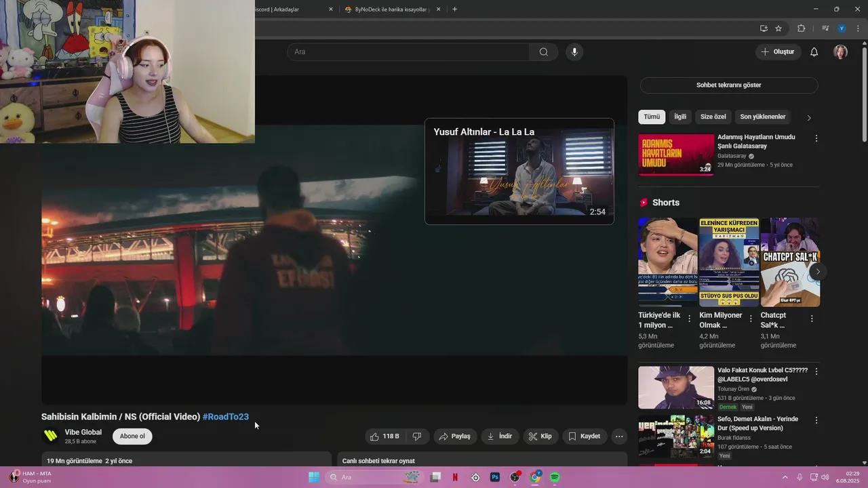Show more filter chips with right chevron
The width and height of the screenshot is (868, 488).
point(809,117)
